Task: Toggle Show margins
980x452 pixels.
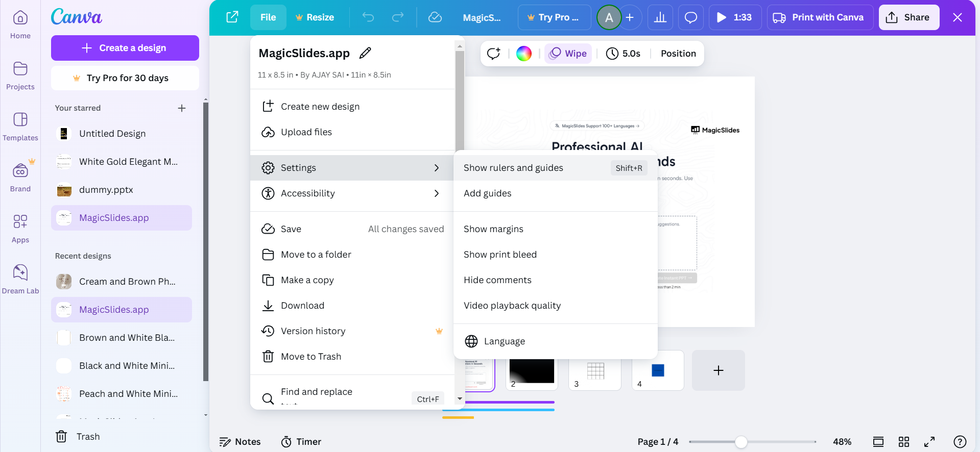Action: [x=556, y=229]
